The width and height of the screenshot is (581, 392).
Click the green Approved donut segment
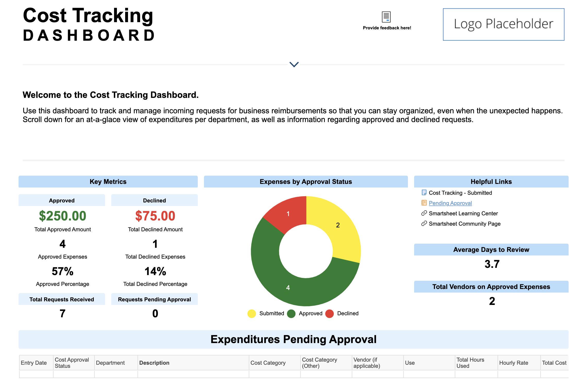click(288, 288)
